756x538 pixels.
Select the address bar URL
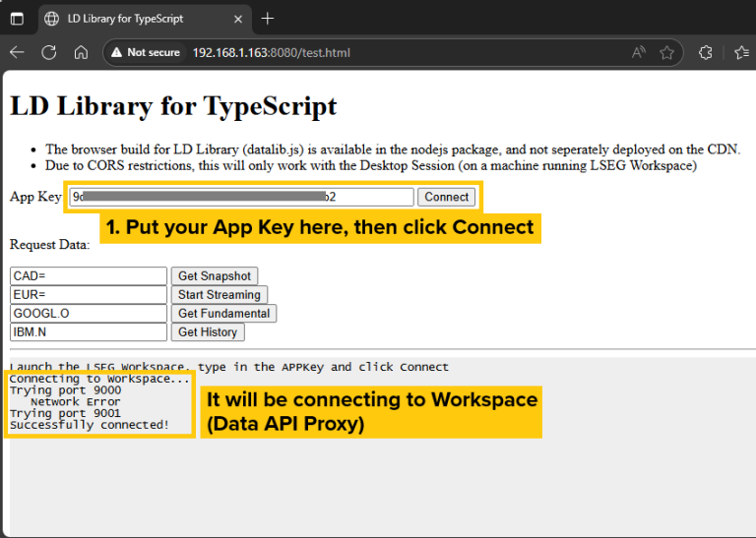click(272, 52)
